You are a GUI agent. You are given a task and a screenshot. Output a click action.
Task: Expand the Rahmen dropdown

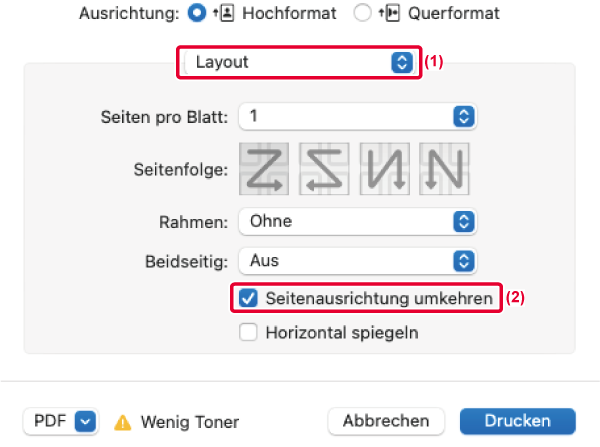pos(355,220)
